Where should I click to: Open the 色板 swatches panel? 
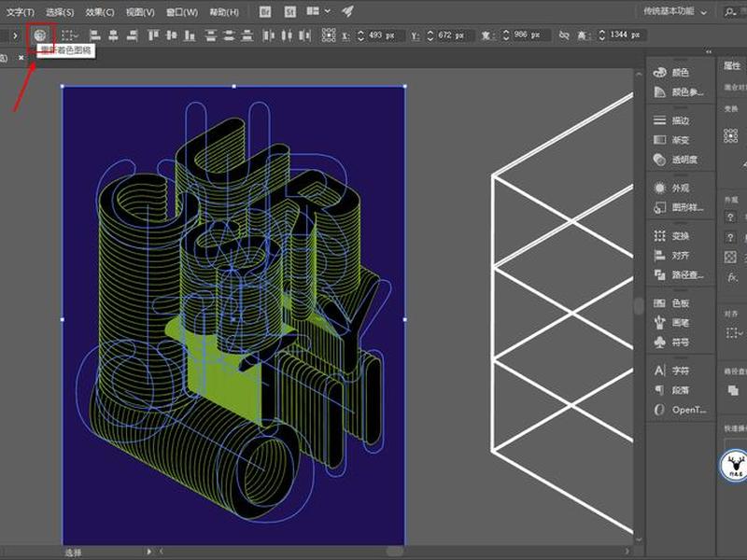pos(671,302)
